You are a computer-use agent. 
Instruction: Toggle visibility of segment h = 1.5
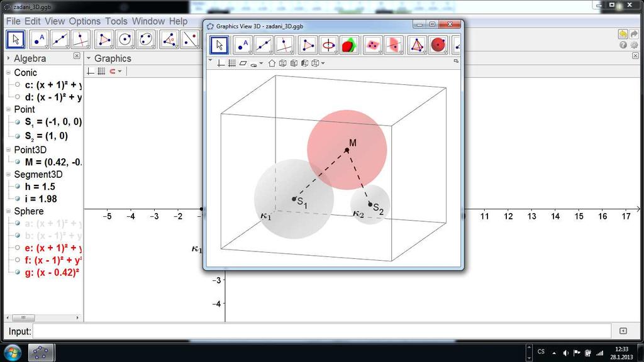click(17, 187)
